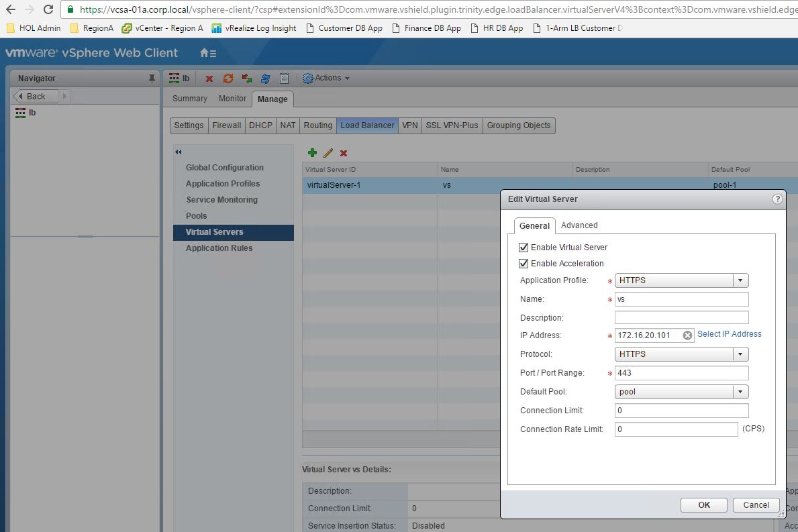798x532 pixels.
Task: Toggle Enable Acceleration checkbox
Action: pyautogui.click(x=524, y=264)
